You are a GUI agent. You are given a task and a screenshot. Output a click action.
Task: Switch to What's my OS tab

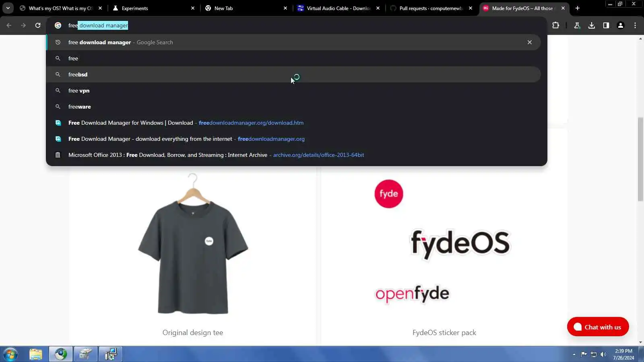pyautogui.click(x=60, y=8)
